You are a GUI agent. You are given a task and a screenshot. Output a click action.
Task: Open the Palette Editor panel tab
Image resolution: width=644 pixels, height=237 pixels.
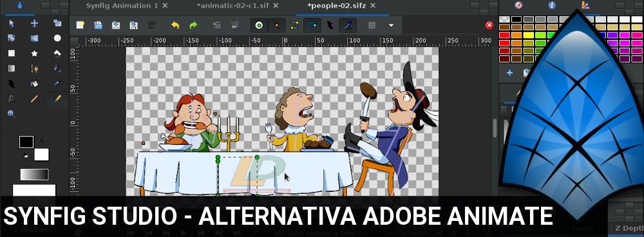(585, 5)
